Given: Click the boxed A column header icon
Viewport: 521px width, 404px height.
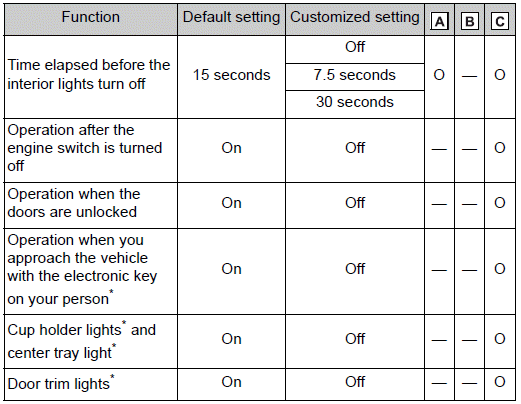Looking at the screenshot, I should point(439,22).
